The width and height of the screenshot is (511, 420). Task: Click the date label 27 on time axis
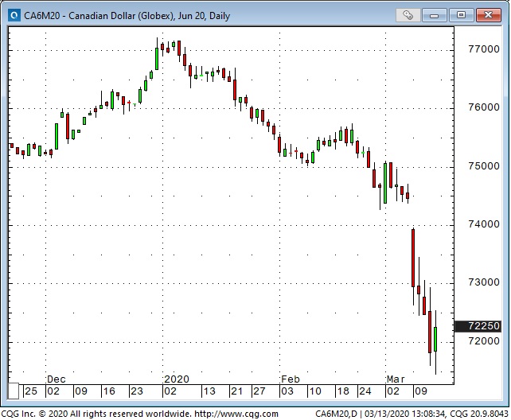(259, 391)
